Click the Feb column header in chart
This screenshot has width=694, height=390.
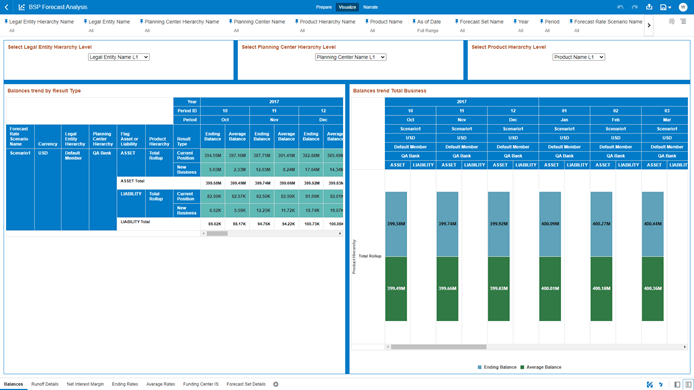pos(616,120)
